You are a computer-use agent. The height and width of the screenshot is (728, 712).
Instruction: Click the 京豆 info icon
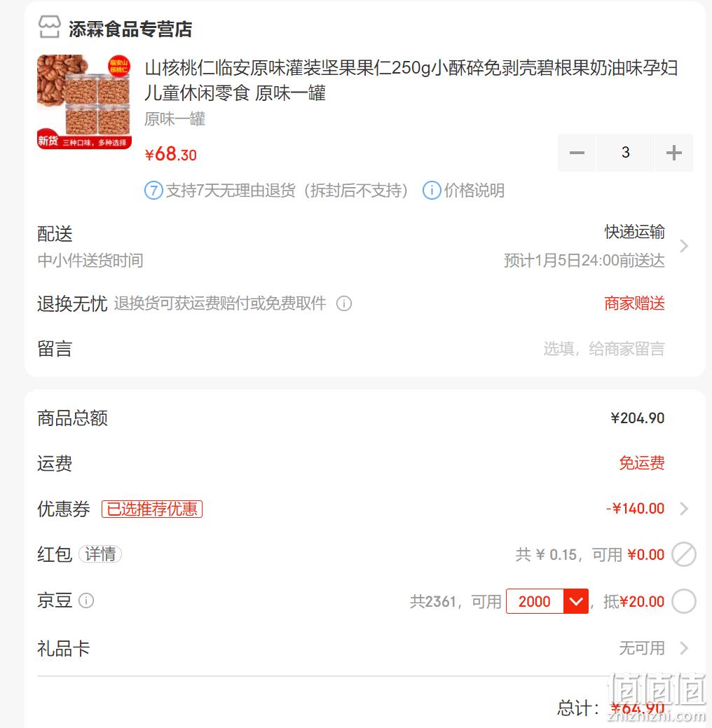tap(86, 600)
